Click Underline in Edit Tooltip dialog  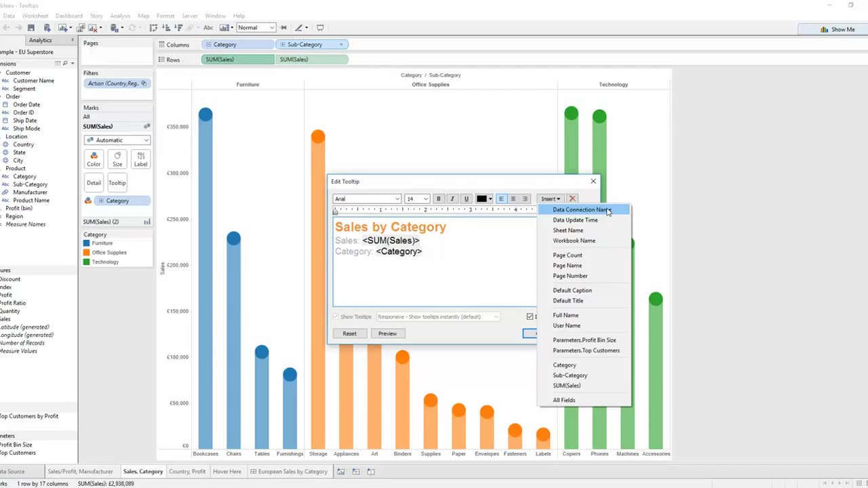click(466, 199)
